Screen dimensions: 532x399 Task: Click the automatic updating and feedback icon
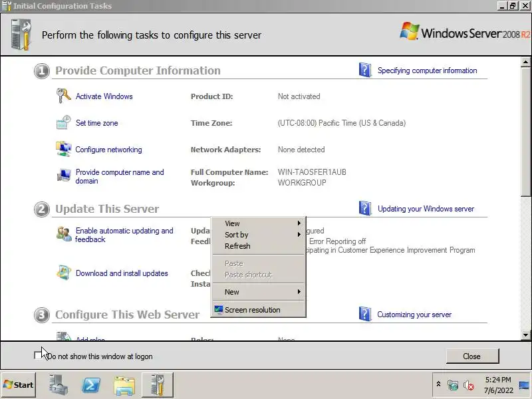pyautogui.click(x=63, y=234)
